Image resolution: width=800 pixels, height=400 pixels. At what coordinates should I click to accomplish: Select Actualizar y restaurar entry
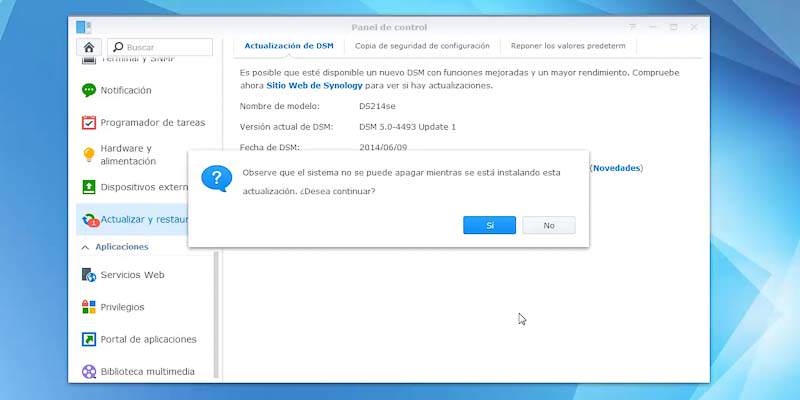[x=132, y=220]
